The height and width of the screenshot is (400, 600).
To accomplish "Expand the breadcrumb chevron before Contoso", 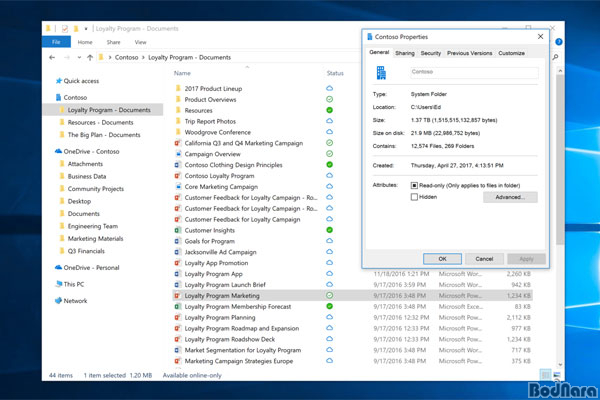I will pyautogui.click(x=110, y=57).
